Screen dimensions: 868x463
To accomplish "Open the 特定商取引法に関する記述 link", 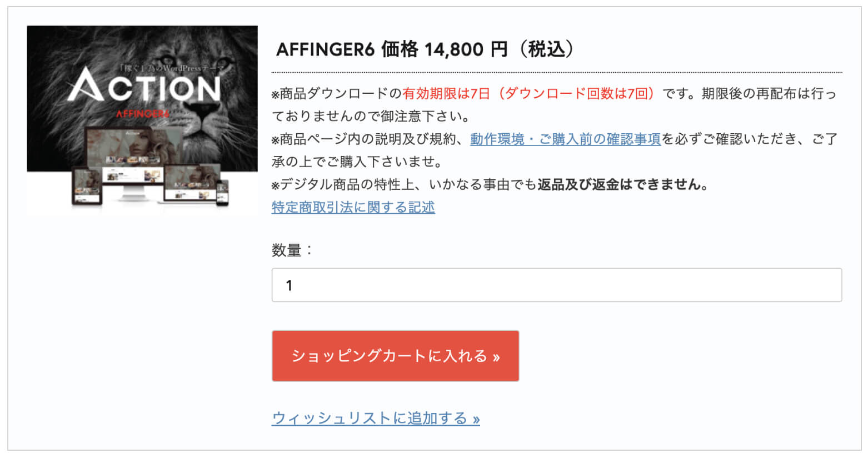I will (x=353, y=208).
